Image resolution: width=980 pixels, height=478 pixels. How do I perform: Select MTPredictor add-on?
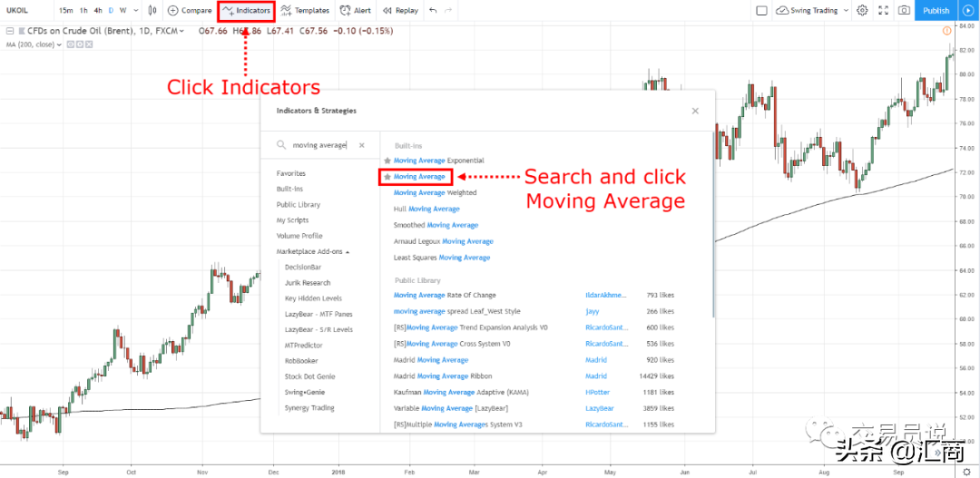coord(302,345)
